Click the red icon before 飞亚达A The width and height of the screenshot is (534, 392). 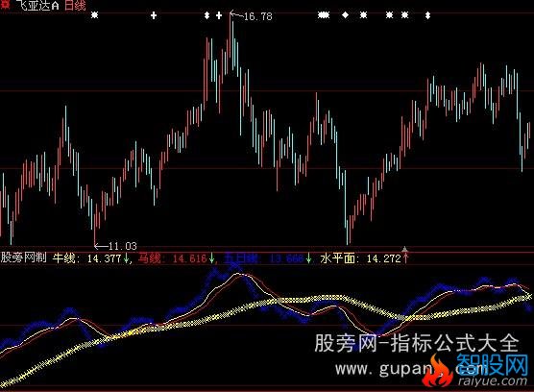[5, 5]
